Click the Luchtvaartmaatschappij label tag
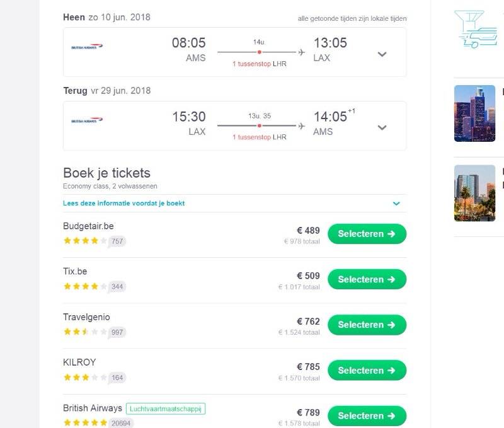Screen dimensions: 504x428 (x=166, y=408)
